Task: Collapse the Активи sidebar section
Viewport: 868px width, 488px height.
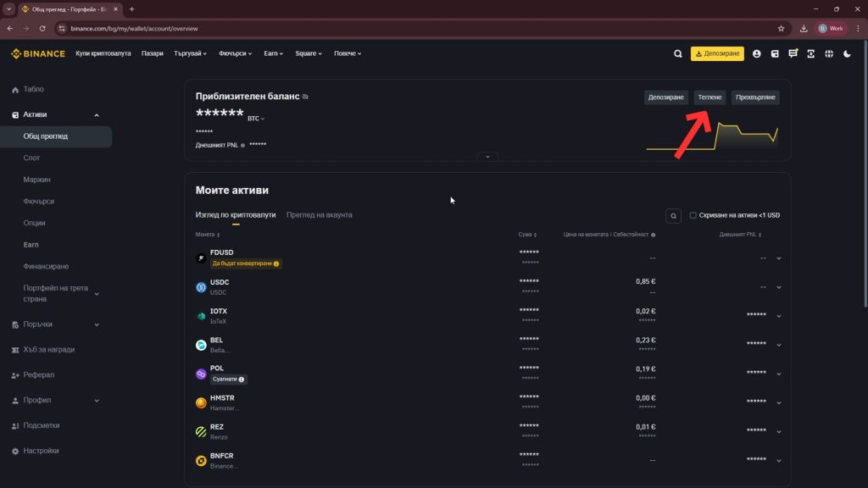Action: 97,115
